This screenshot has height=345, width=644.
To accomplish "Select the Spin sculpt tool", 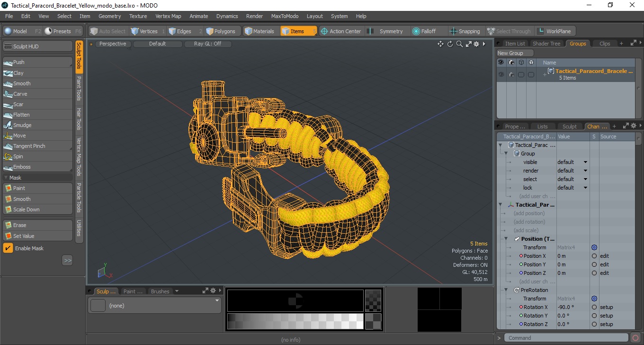I will tap(37, 156).
